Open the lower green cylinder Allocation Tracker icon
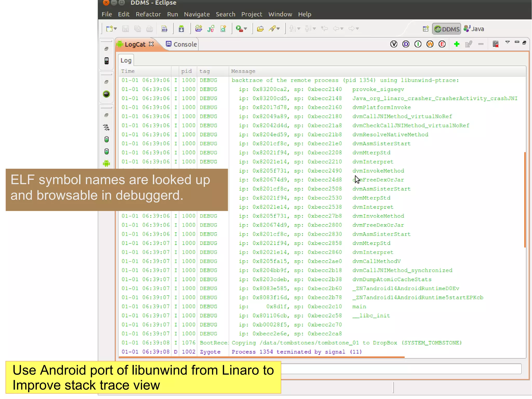The image size is (532, 399). tap(107, 151)
